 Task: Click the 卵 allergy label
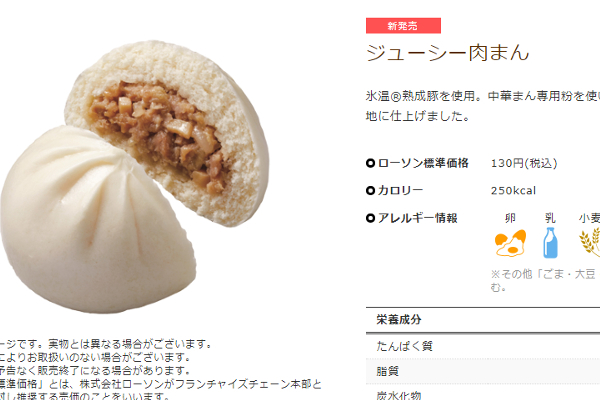pyautogui.click(x=510, y=218)
